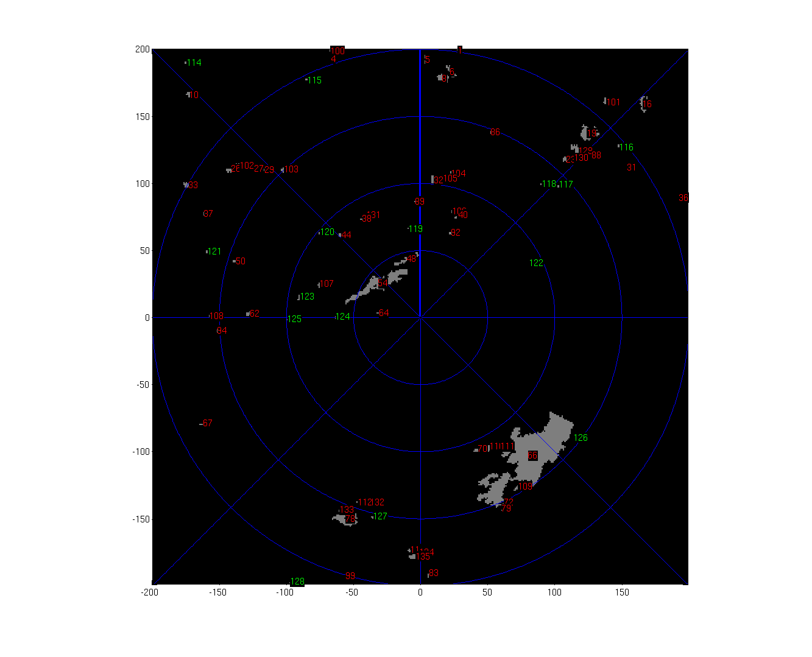Click the red track label 103
Viewport: 812px width, 657px height.
[291, 169]
